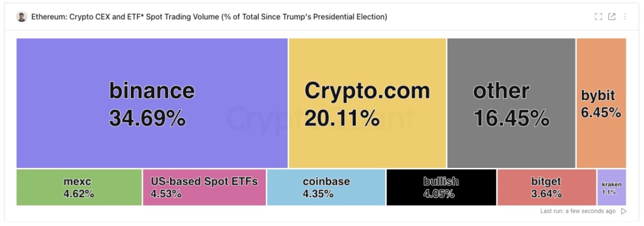Open chart in new window icon

(x=612, y=17)
